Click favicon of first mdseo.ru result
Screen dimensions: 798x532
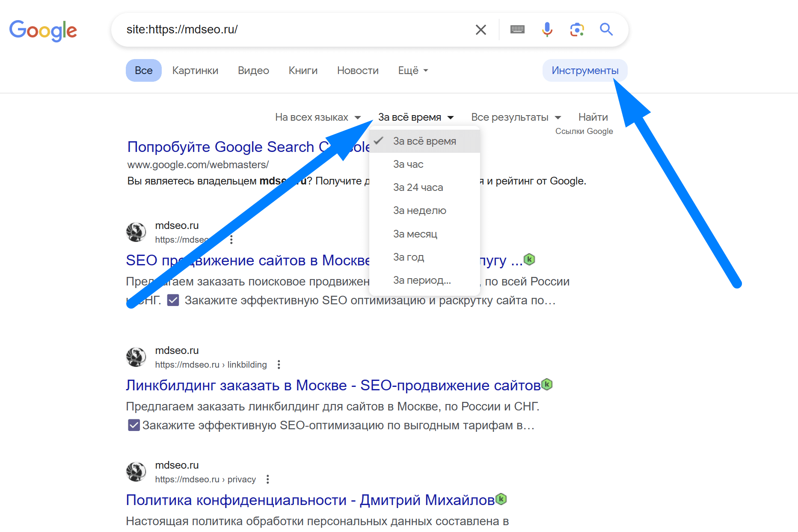pos(136,232)
